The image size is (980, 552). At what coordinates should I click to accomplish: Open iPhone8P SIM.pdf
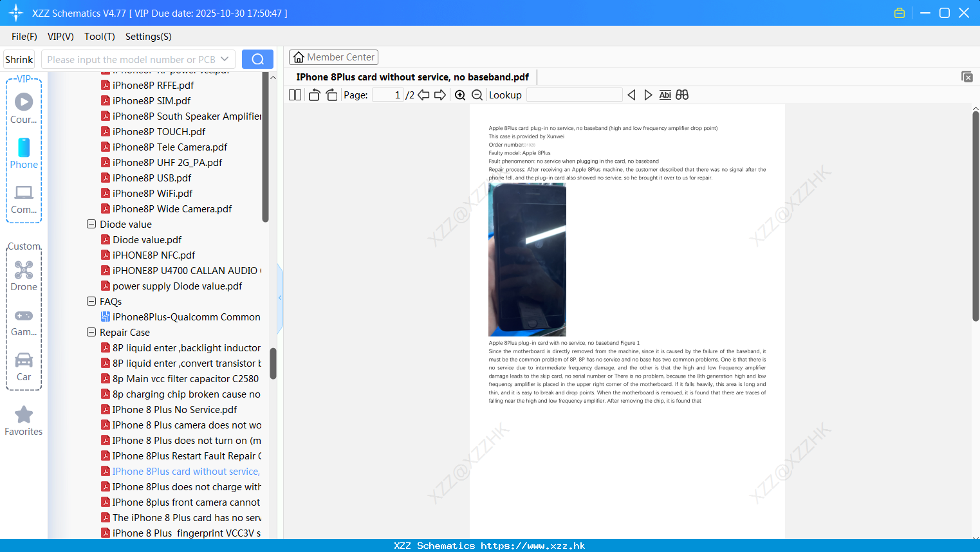(x=151, y=100)
